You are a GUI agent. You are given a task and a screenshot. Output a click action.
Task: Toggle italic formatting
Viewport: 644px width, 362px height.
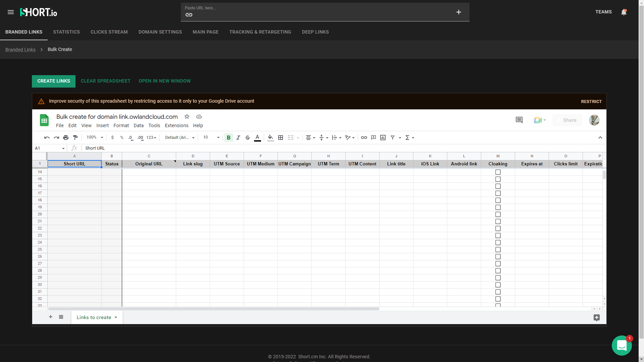pos(238,138)
